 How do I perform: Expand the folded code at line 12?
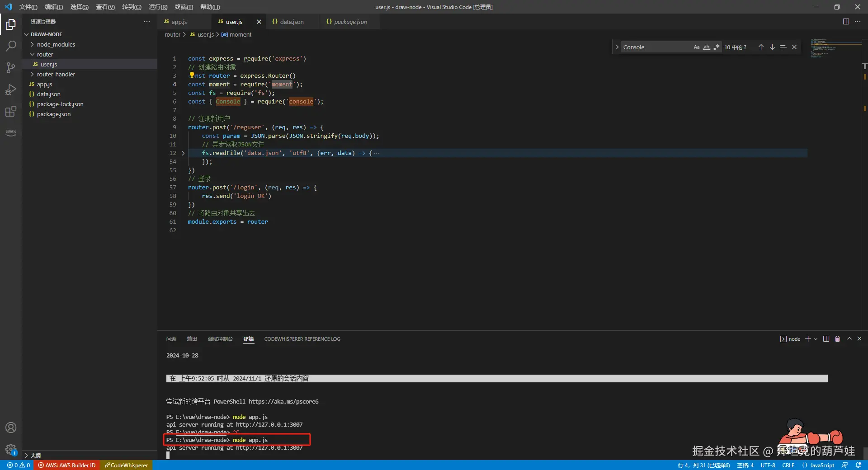[x=183, y=153]
